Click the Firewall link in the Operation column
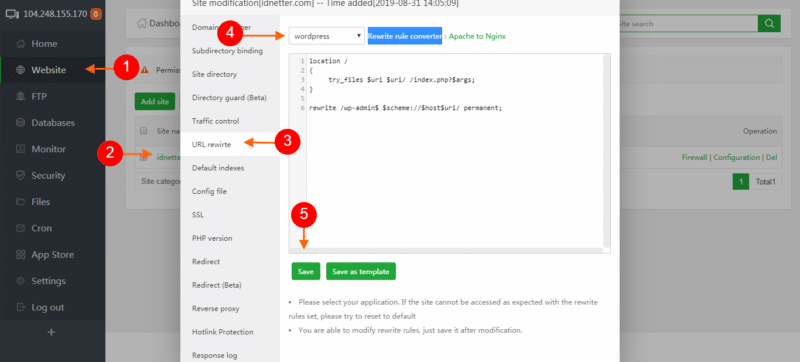Screen dimensions: 800x362 [694, 158]
